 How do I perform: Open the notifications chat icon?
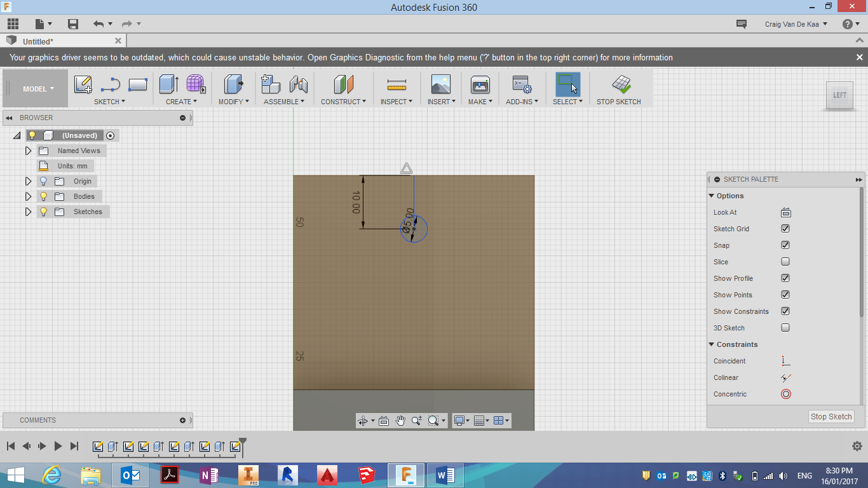coord(741,24)
